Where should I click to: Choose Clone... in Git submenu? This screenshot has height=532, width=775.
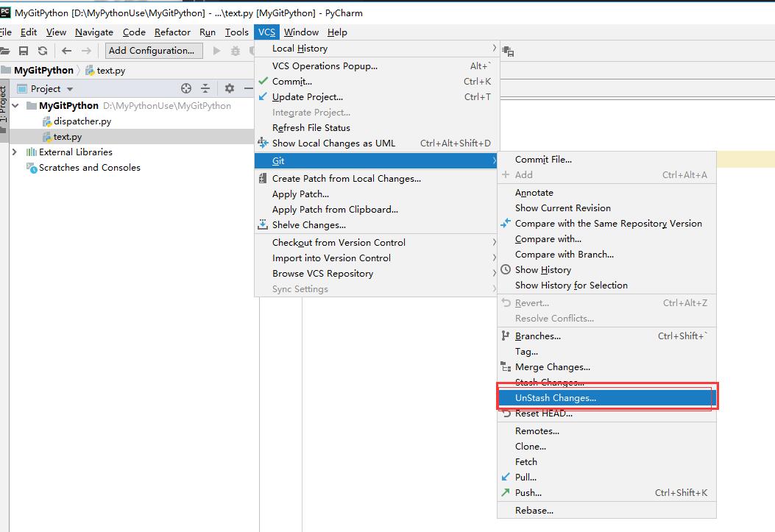coord(606,447)
